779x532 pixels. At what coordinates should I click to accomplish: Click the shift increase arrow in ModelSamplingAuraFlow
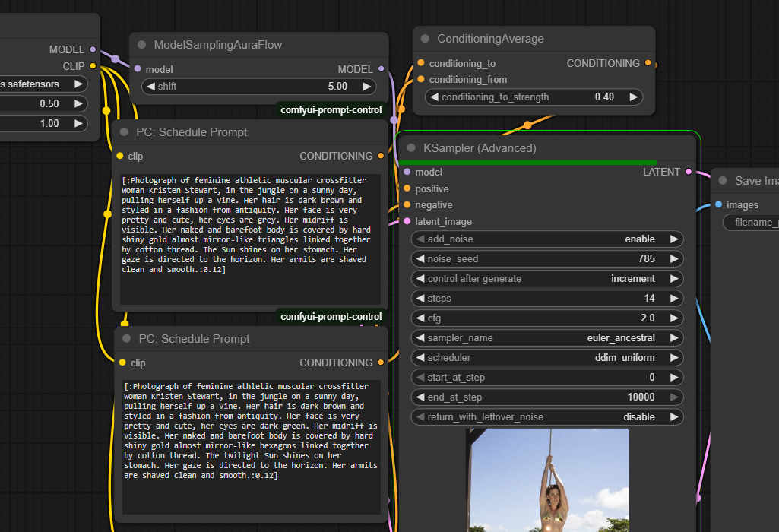[367, 87]
